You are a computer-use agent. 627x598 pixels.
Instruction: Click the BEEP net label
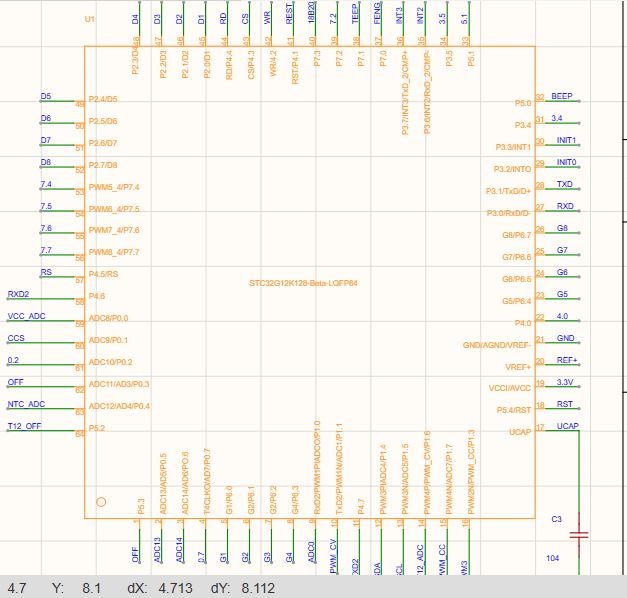click(x=562, y=96)
